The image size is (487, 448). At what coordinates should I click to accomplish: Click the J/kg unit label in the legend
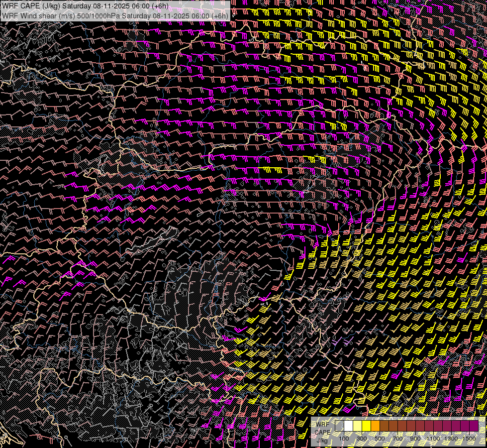tap(321, 440)
